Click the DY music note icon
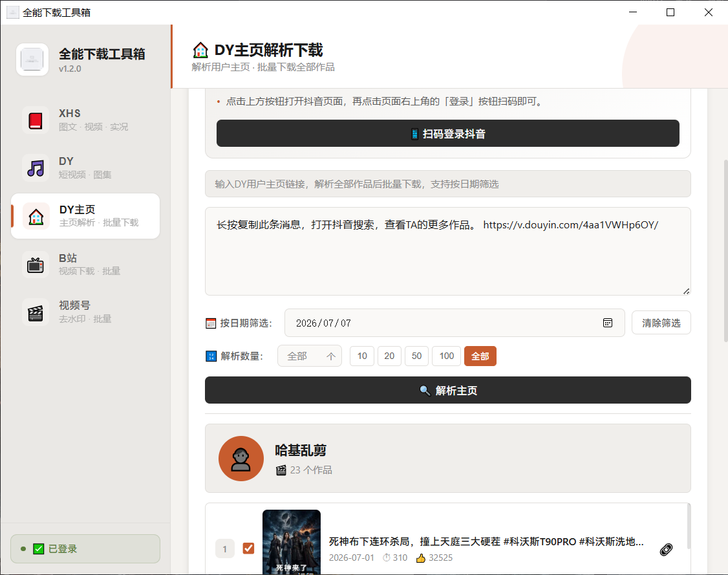The height and width of the screenshot is (575, 728). 36,168
